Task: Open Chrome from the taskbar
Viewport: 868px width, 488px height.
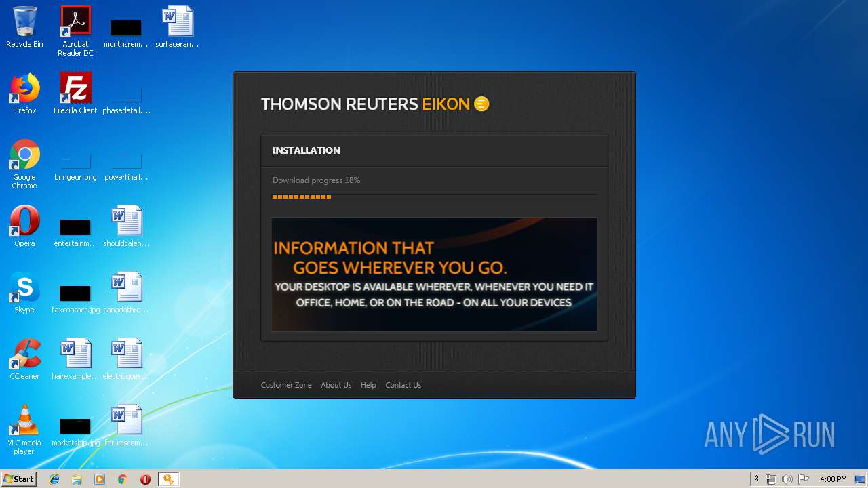Action: tap(123, 479)
